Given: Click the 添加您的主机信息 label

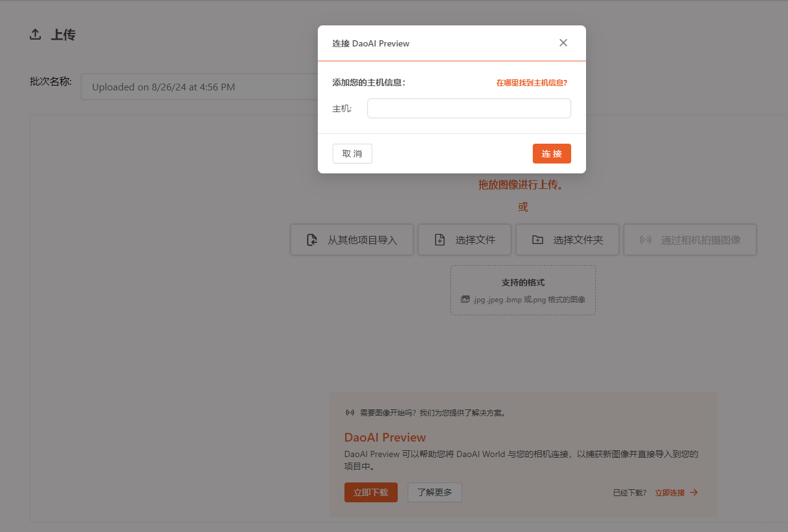Looking at the screenshot, I should click(x=369, y=82).
